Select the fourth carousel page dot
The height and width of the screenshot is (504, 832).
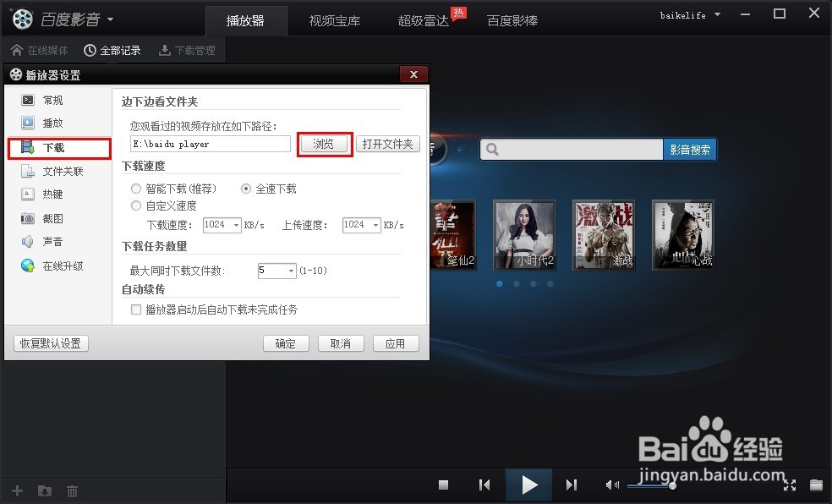coord(550,284)
